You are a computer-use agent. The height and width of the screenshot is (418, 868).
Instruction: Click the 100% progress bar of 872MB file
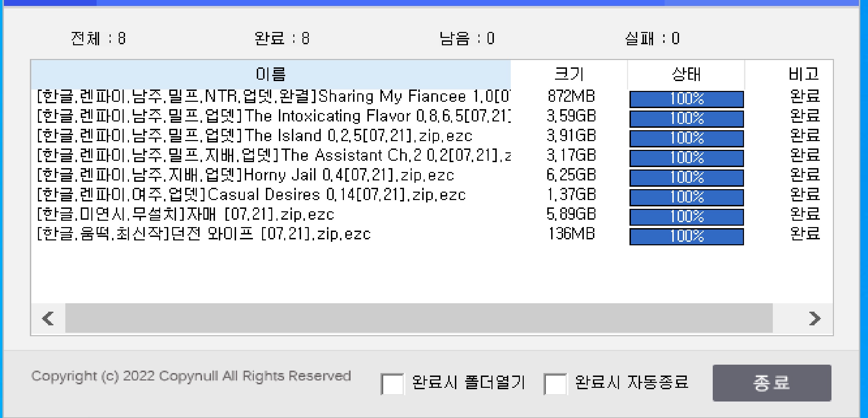pos(686,99)
